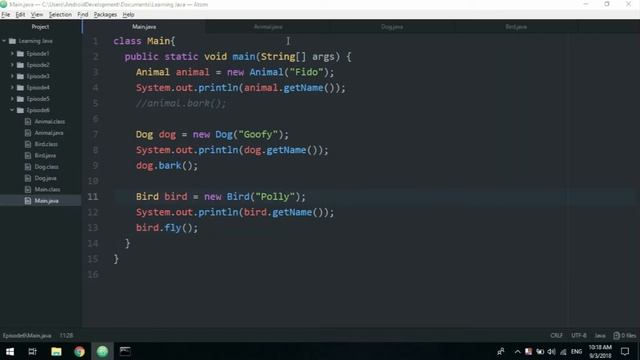Click the Episode2 folder icon

point(20,65)
